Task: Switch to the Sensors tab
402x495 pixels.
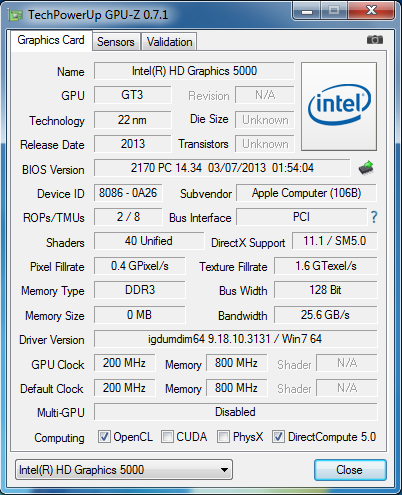Action: (x=116, y=42)
